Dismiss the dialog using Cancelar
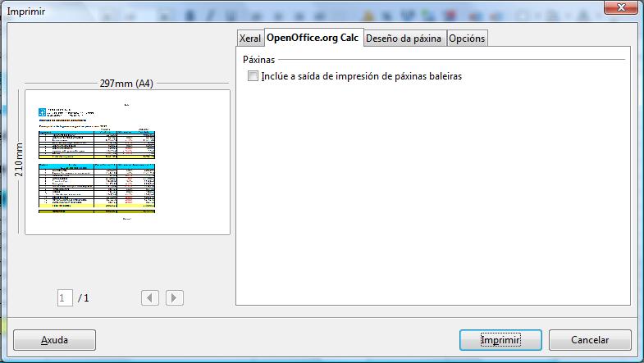Screen dimensions: 644x363 click(x=590, y=340)
